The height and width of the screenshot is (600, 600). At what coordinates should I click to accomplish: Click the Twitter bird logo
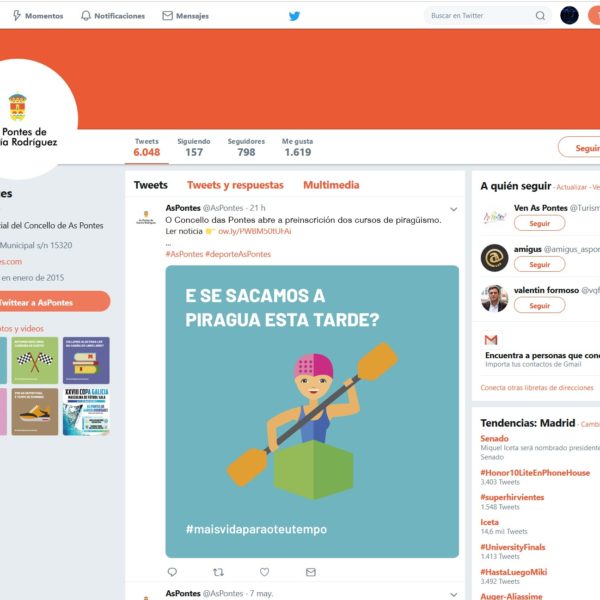(x=294, y=16)
